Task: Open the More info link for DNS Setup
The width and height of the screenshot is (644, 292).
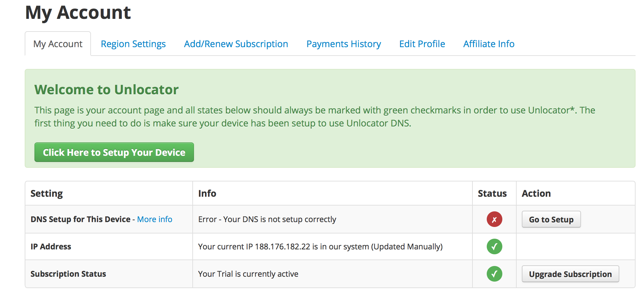Action: [x=155, y=219]
